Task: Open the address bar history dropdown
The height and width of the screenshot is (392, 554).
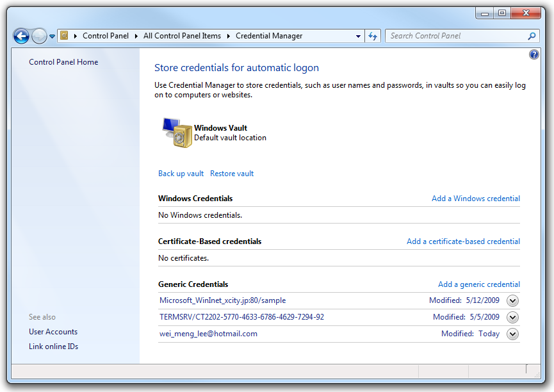Action: (x=358, y=36)
